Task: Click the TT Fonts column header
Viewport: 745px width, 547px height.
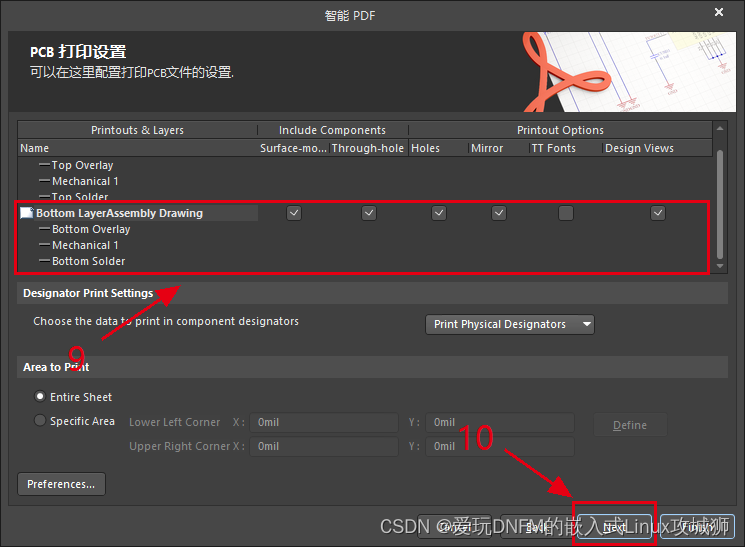Action: click(566, 148)
